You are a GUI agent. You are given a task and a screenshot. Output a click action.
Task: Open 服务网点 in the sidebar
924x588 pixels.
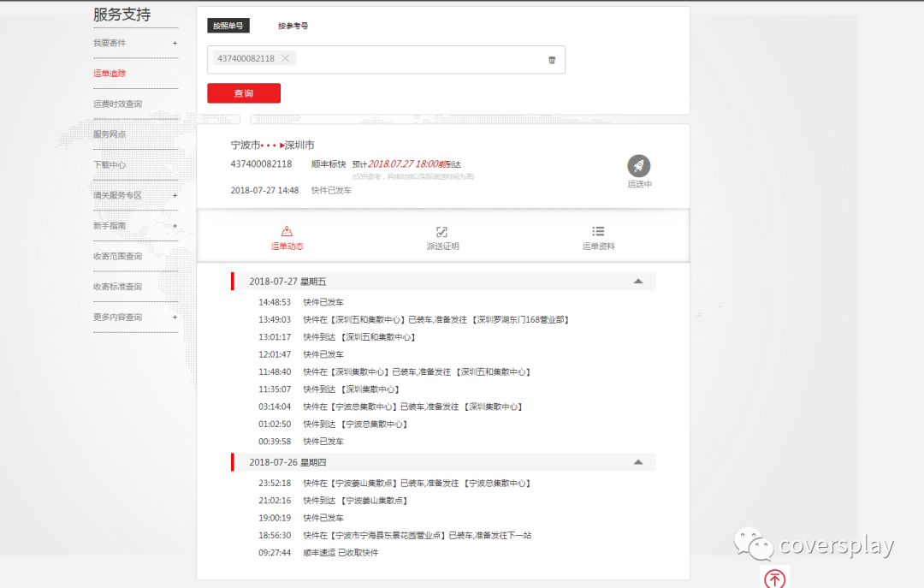click(110, 134)
